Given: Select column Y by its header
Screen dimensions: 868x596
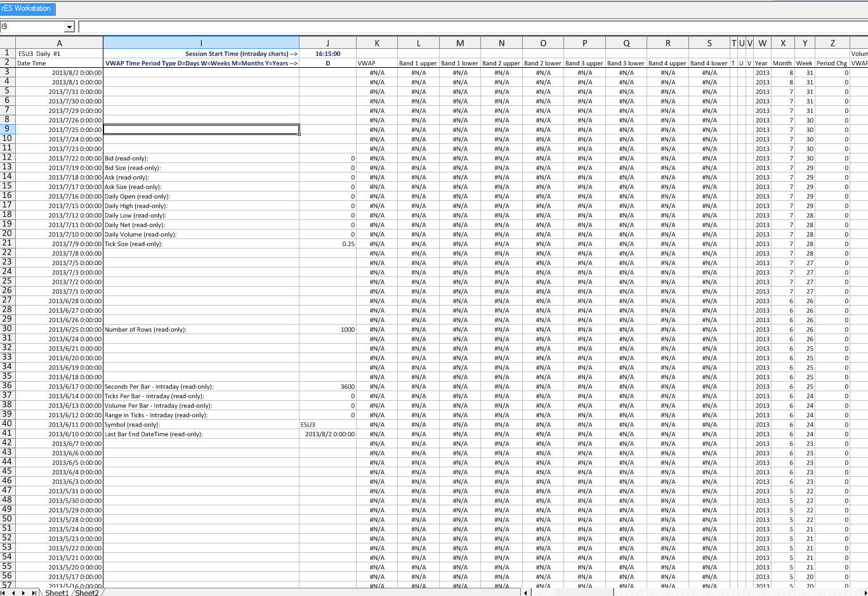Looking at the screenshot, I should pyautogui.click(x=805, y=42).
